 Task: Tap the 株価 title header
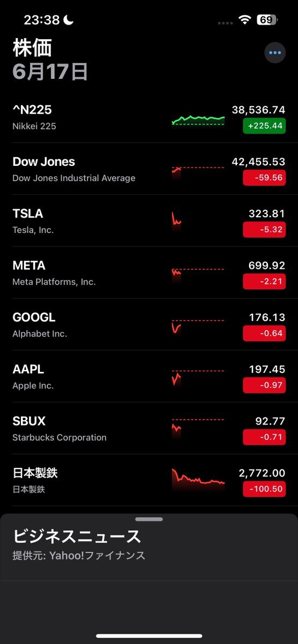tap(32, 48)
